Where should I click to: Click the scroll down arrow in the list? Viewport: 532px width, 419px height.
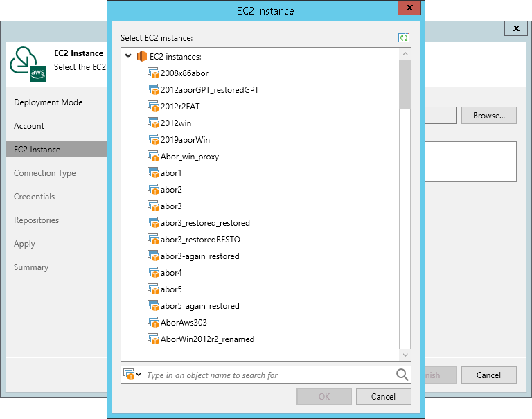pos(405,355)
